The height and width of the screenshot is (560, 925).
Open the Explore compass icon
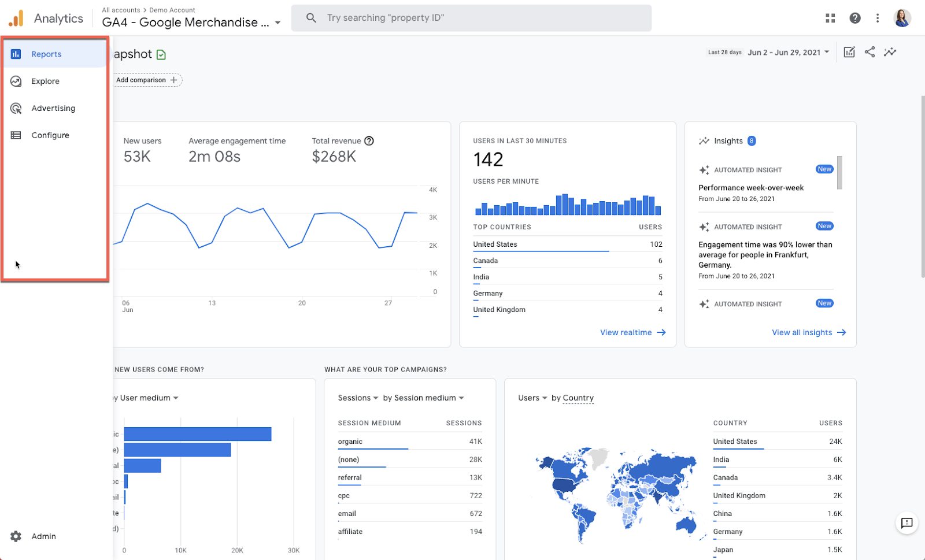tap(16, 81)
